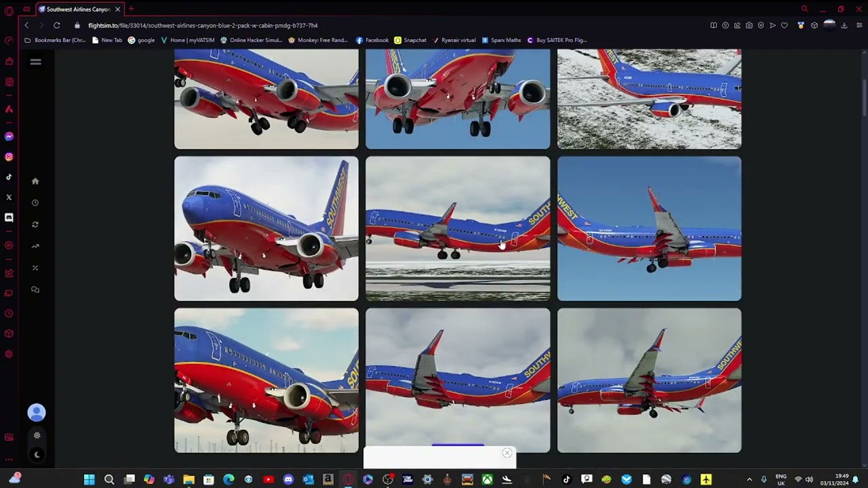The height and width of the screenshot is (488, 868).
Task: Toggle the site dark mode moon switch
Action: pyautogui.click(x=37, y=455)
